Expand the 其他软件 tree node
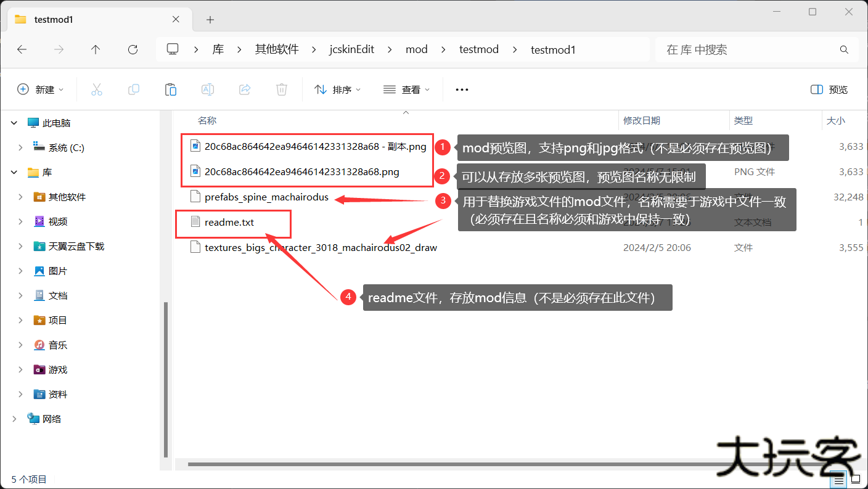 20,197
